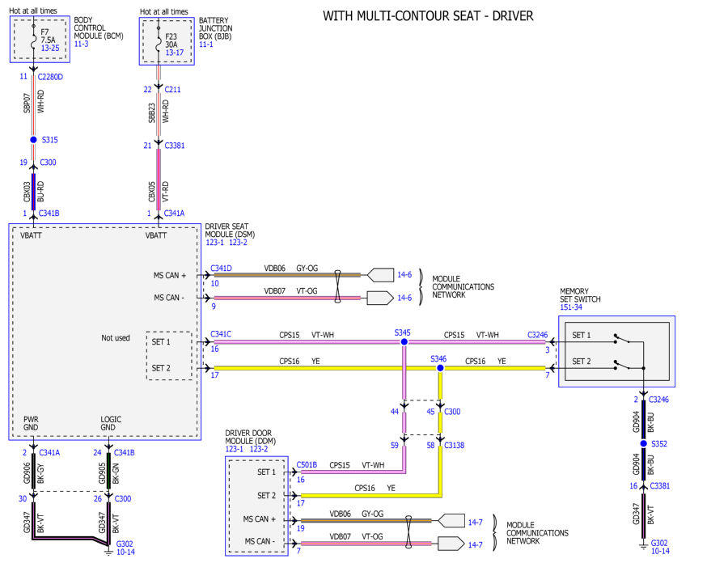Image resolution: width=728 pixels, height=563 pixels.
Task: Open the 13-17 fuse page reference
Action: click(x=175, y=53)
